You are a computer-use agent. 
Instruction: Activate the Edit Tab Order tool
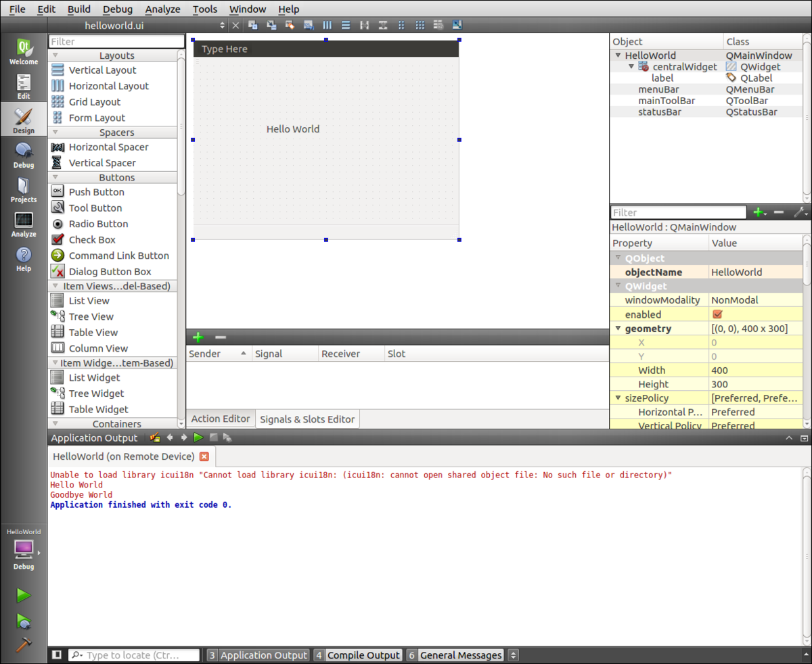(308, 25)
